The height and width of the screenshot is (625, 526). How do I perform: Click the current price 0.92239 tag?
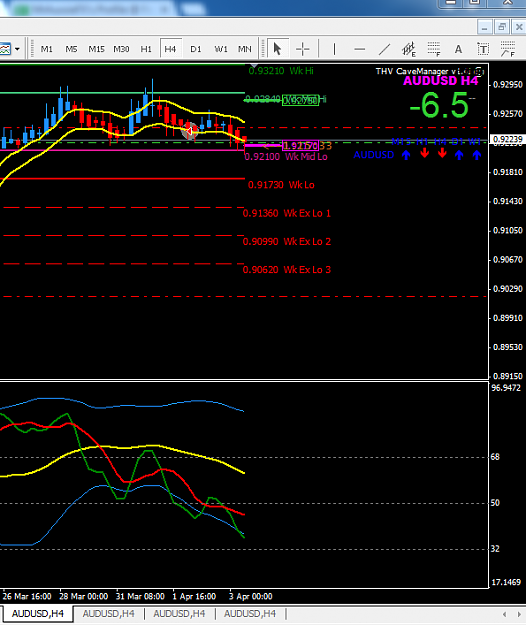tap(508, 139)
